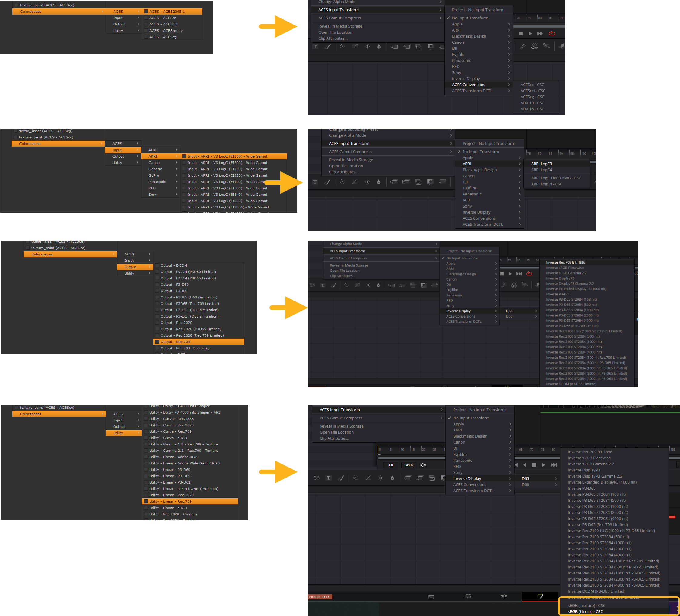Expand the highlighted Output colorspaces submenu
This screenshot has width=680, height=616.
coord(135,267)
